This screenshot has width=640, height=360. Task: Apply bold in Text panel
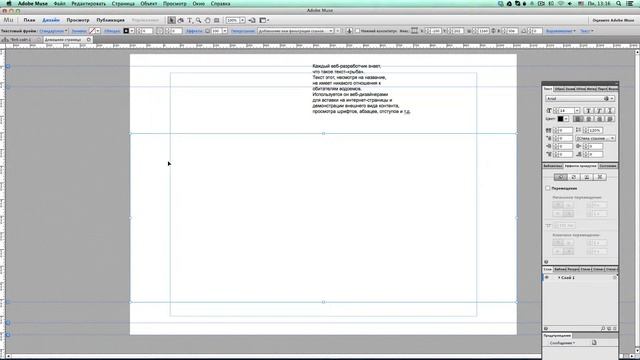tap(588, 111)
